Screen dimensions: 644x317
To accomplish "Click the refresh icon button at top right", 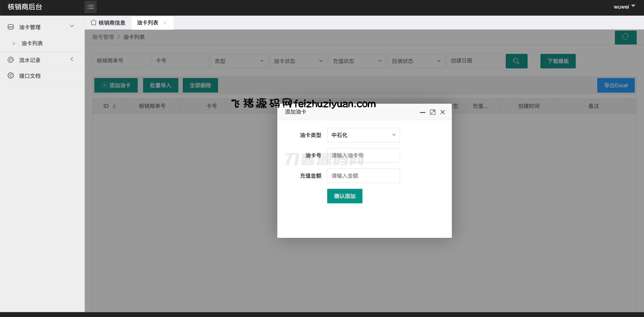I will pyautogui.click(x=625, y=37).
